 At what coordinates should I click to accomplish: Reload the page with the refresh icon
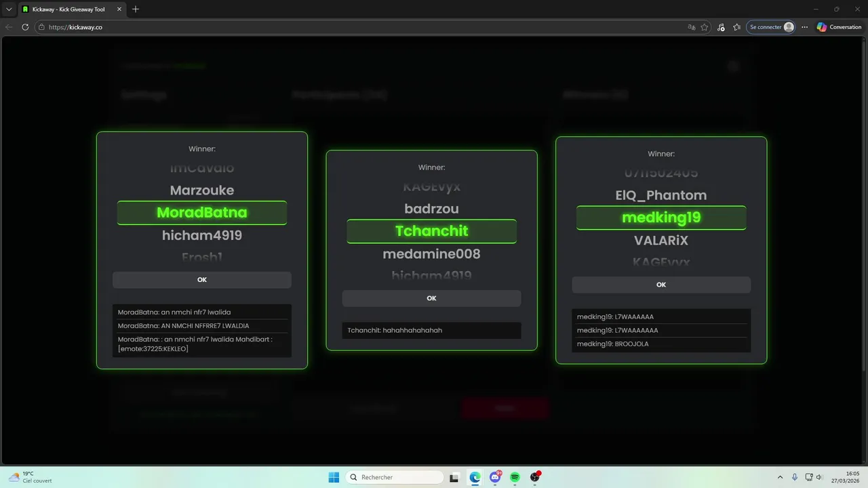(25, 27)
